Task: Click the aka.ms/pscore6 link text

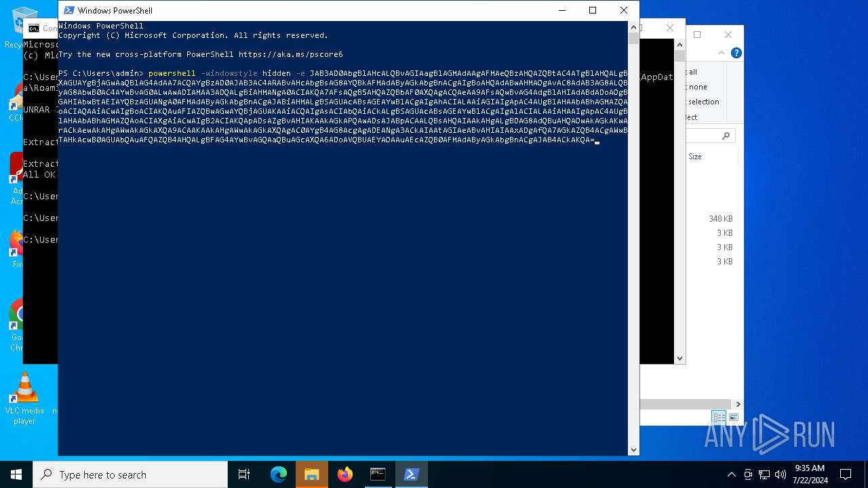Action: coord(290,54)
